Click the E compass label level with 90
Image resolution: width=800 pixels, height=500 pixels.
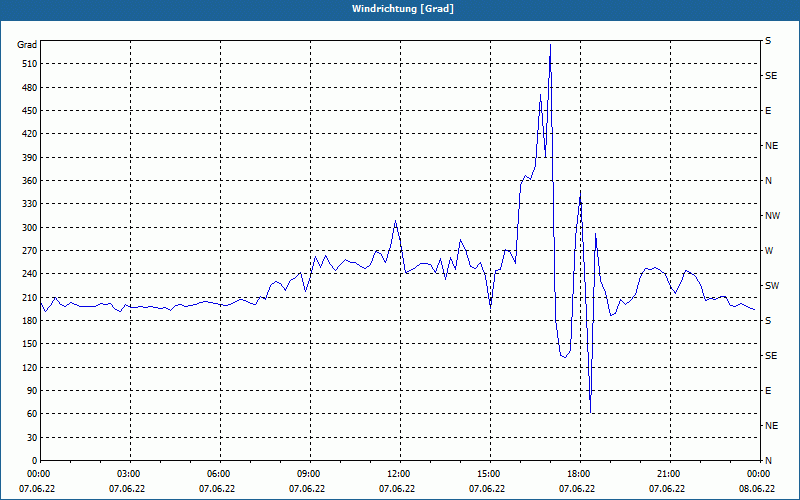pos(768,391)
